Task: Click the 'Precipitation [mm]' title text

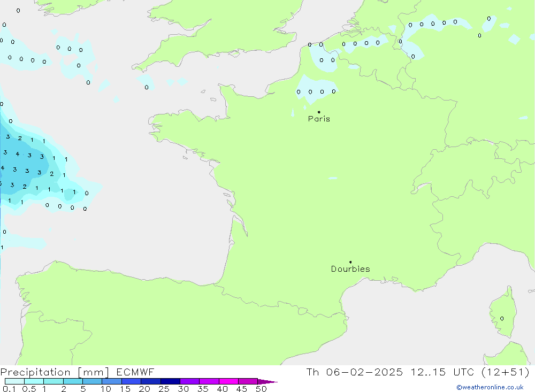Action: pyautogui.click(x=55, y=372)
